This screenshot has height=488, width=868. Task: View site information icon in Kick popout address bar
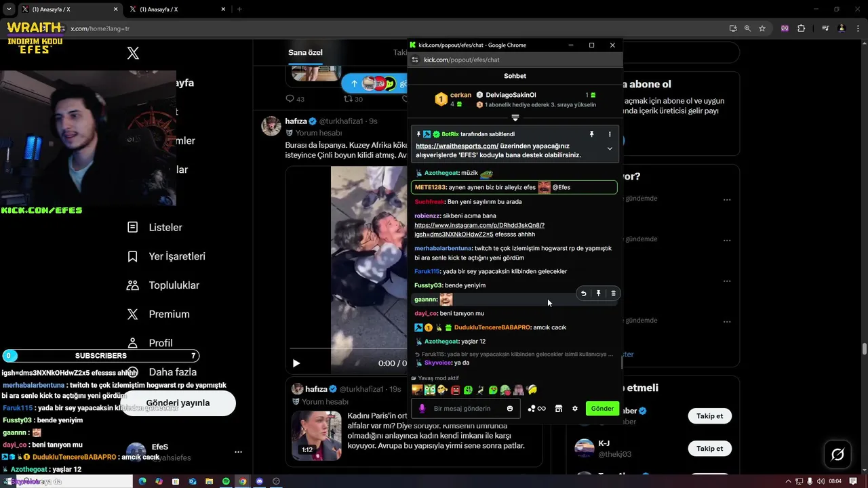(x=415, y=60)
